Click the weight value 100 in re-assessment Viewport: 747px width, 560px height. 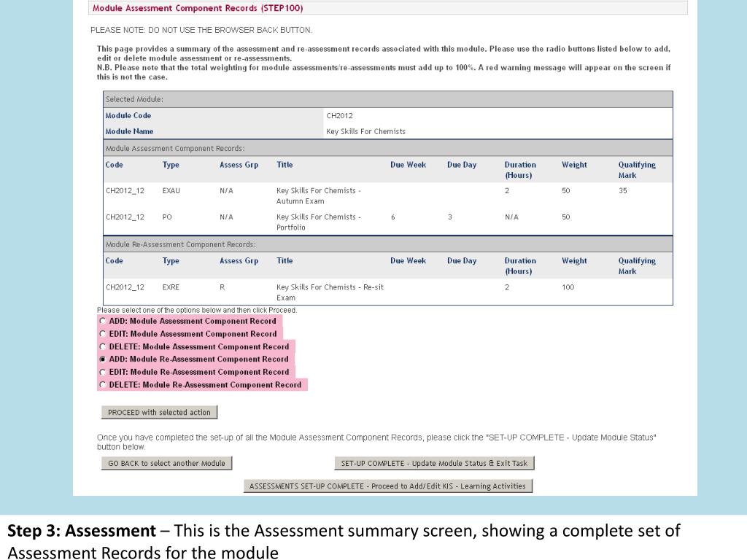[x=568, y=287]
